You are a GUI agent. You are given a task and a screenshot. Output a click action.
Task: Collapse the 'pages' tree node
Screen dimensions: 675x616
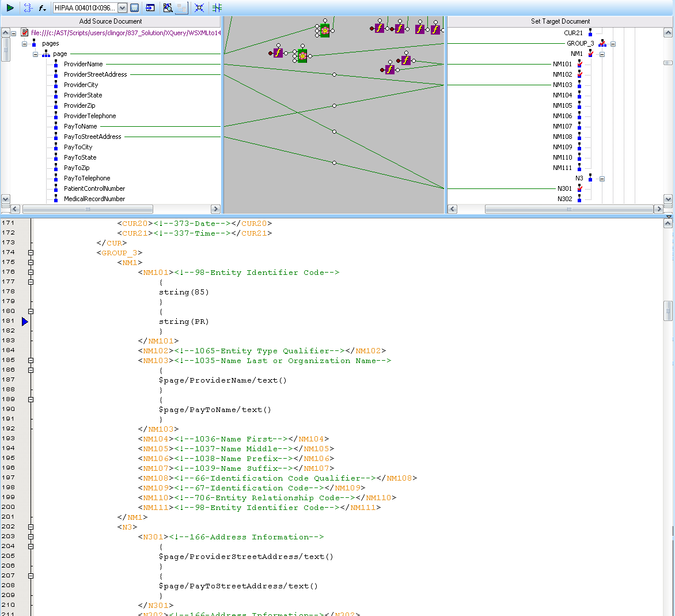25,44
